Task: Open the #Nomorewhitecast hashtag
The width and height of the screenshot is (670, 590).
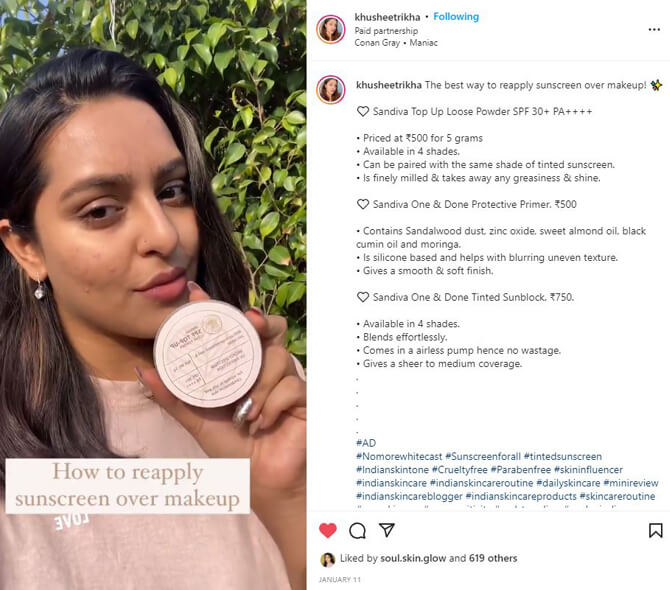Action: tap(399, 456)
